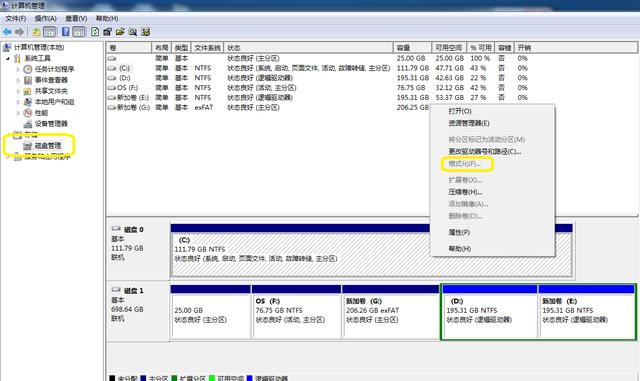The width and height of the screenshot is (640, 381).
Task: Toggle the show/hide action pane toolbar icon
Action: 78,32
